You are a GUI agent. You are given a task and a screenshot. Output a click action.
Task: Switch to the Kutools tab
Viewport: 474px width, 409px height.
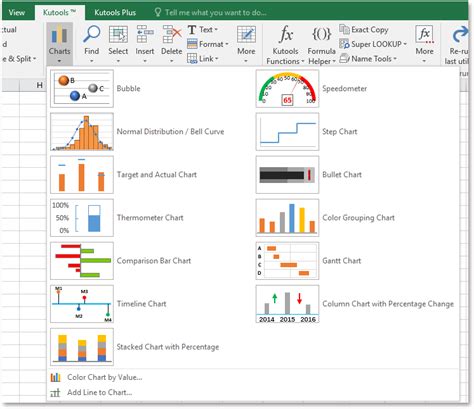click(59, 13)
